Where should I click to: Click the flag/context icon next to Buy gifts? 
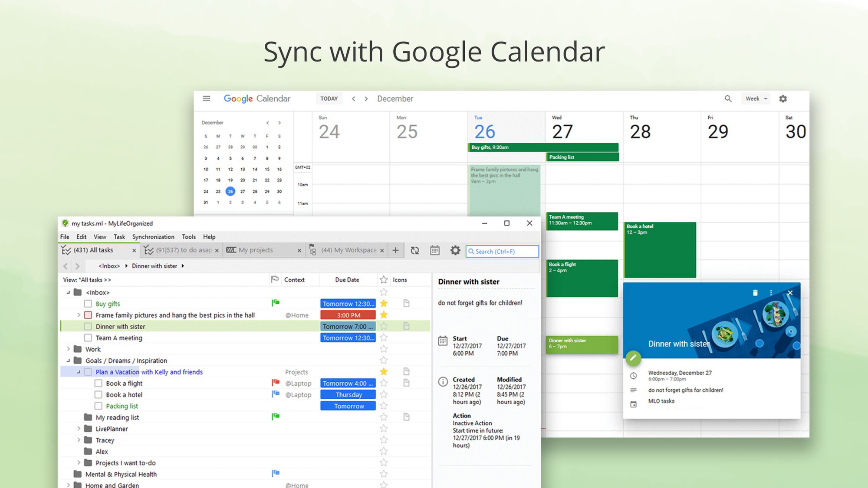[275, 303]
